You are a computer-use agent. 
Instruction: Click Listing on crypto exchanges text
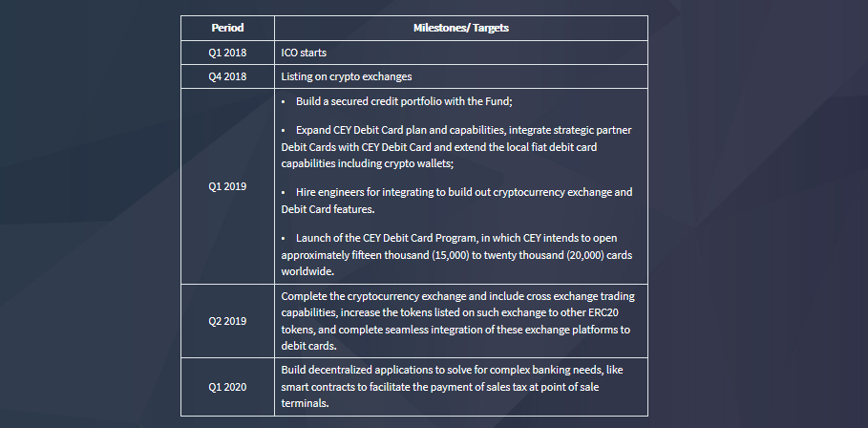[346, 76]
